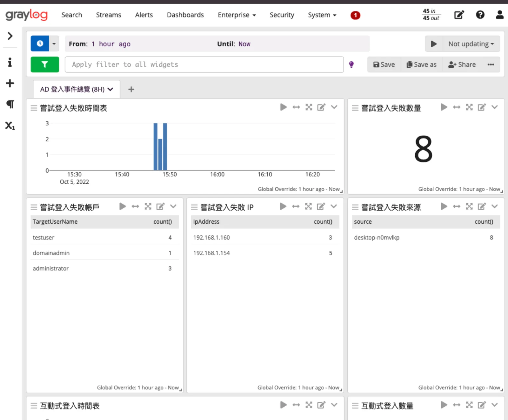This screenshot has width=508, height=420.
Task: Click the domainadmin table value
Action: (51, 253)
